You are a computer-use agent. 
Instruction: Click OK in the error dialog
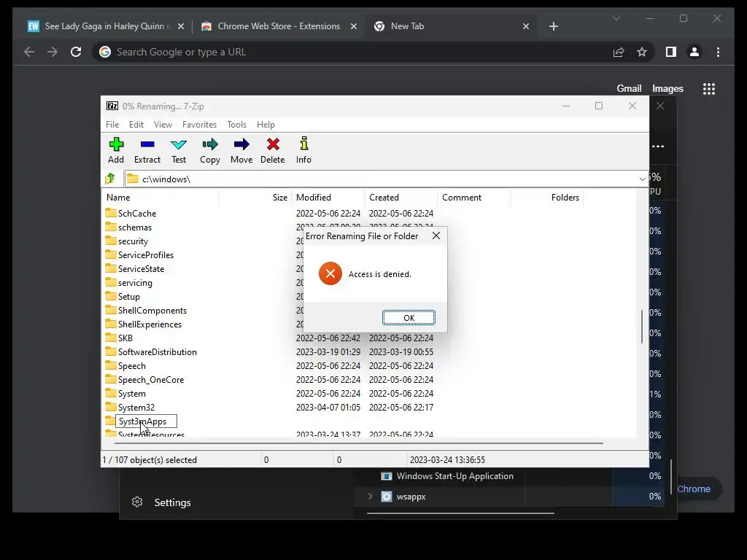coord(409,318)
